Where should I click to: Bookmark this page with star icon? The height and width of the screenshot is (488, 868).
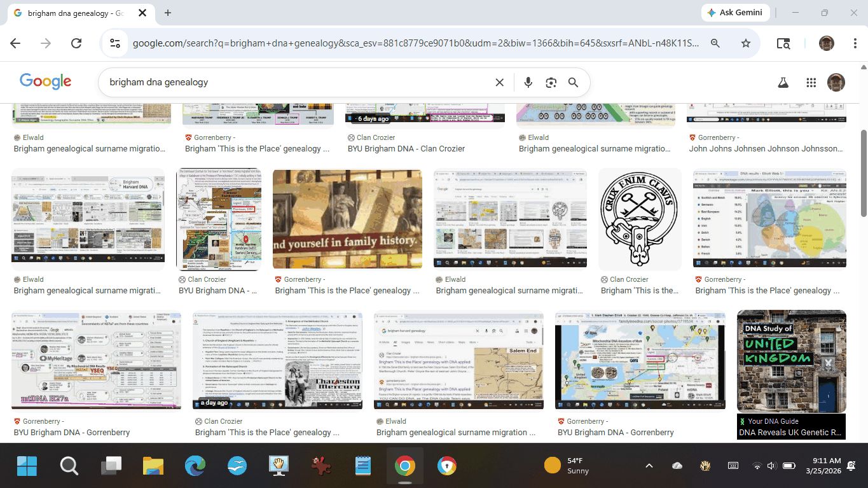746,43
